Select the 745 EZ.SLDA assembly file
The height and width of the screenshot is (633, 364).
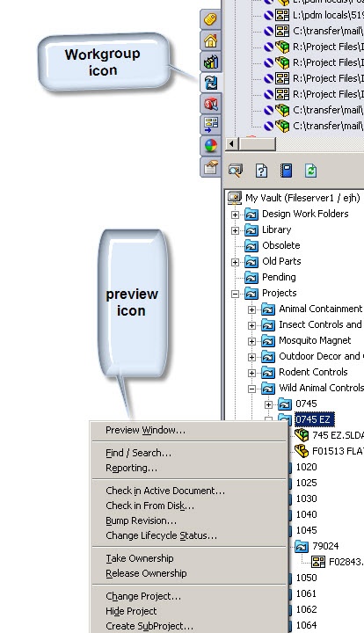click(338, 435)
